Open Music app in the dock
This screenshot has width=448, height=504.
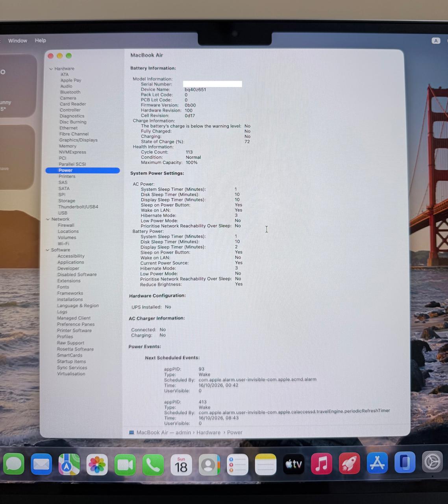click(321, 463)
